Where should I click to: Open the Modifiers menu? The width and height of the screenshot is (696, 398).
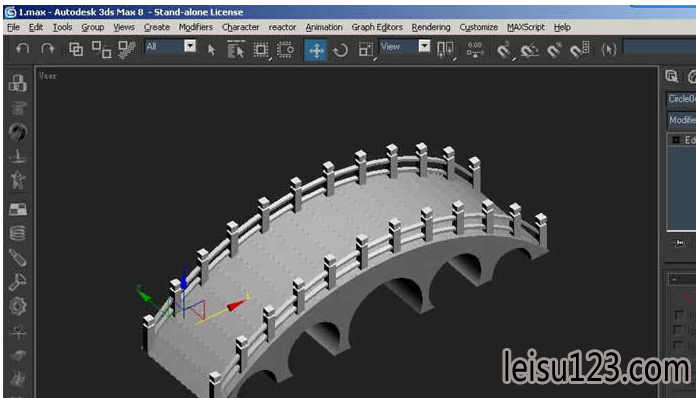coord(196,27)
